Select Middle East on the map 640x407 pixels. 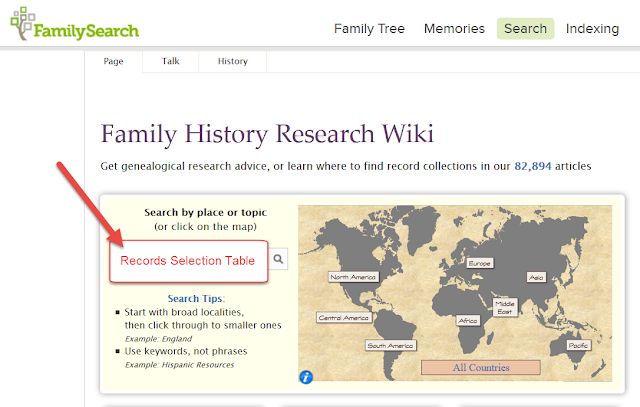[x=505, y=307]
